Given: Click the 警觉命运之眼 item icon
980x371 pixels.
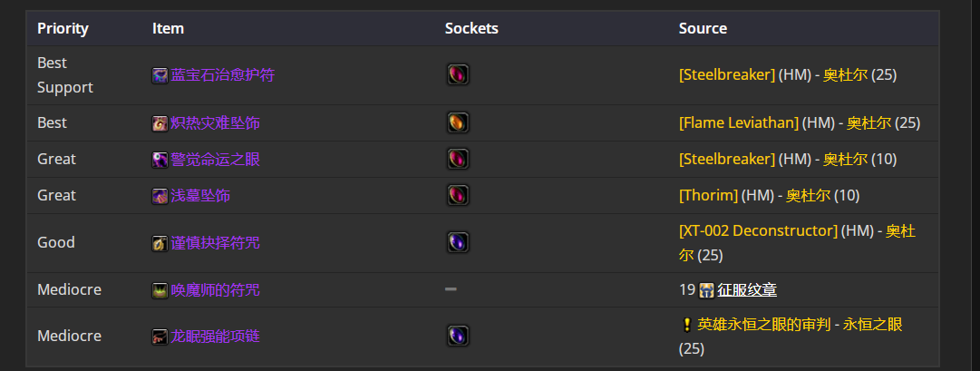Looking at the screenshot, I should [x=160, y=160].
